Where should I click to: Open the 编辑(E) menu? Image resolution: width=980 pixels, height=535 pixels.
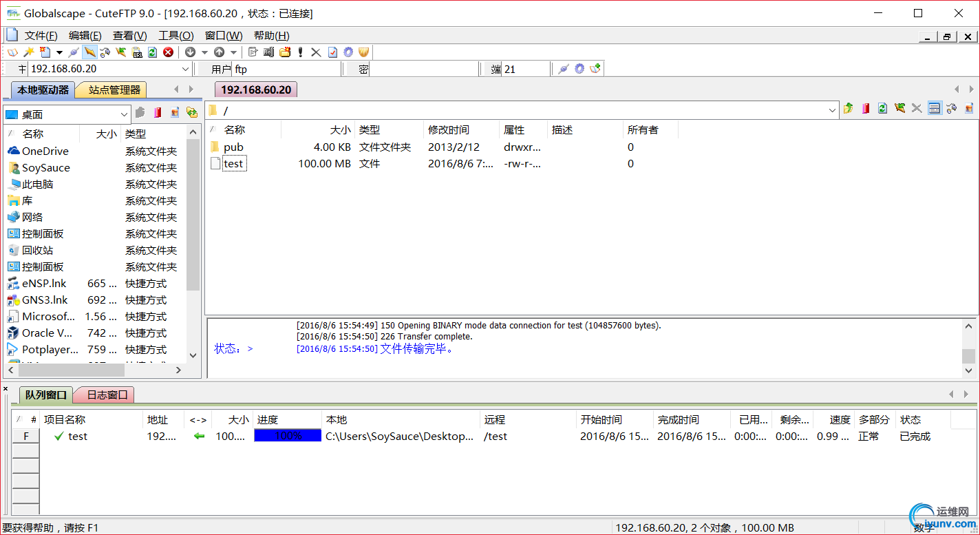point(85,36)
